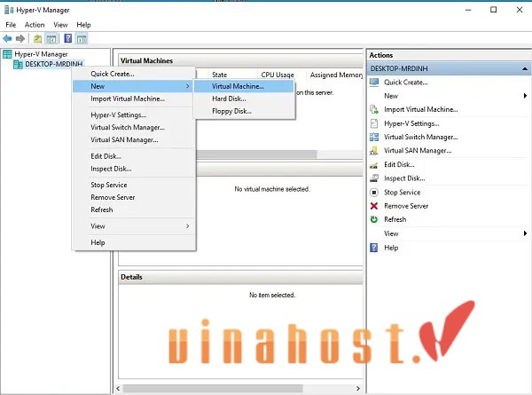Click Import Virtual Machine icon in Actions pane
The image size is (532, 395).
click(x=374, y=109)
